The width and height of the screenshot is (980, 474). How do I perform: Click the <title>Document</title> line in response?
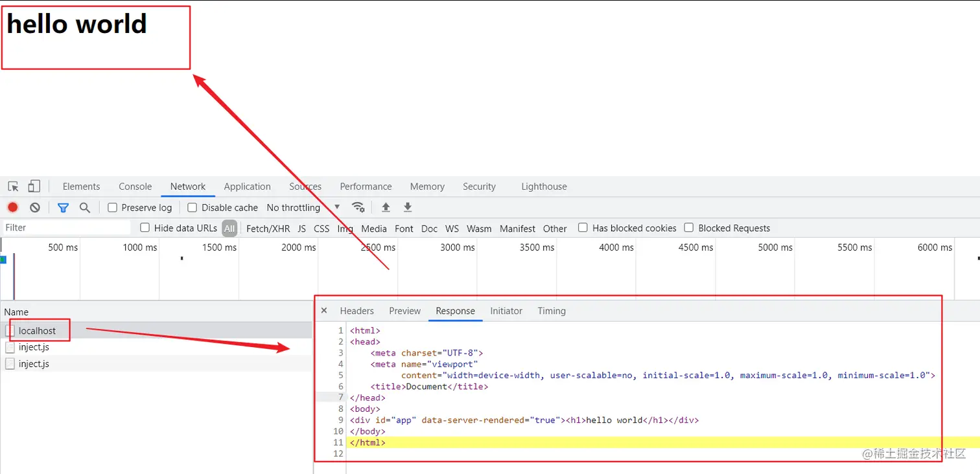[x=429, y=387]
